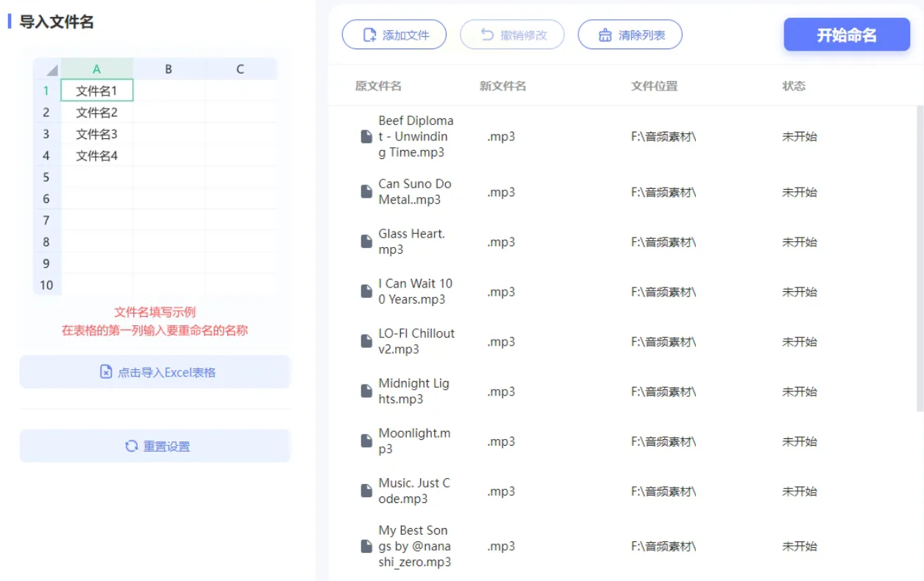Click the add file icon
Image resolution: width=924 pixels, height=581 pixels.
(x=370, y=35)
